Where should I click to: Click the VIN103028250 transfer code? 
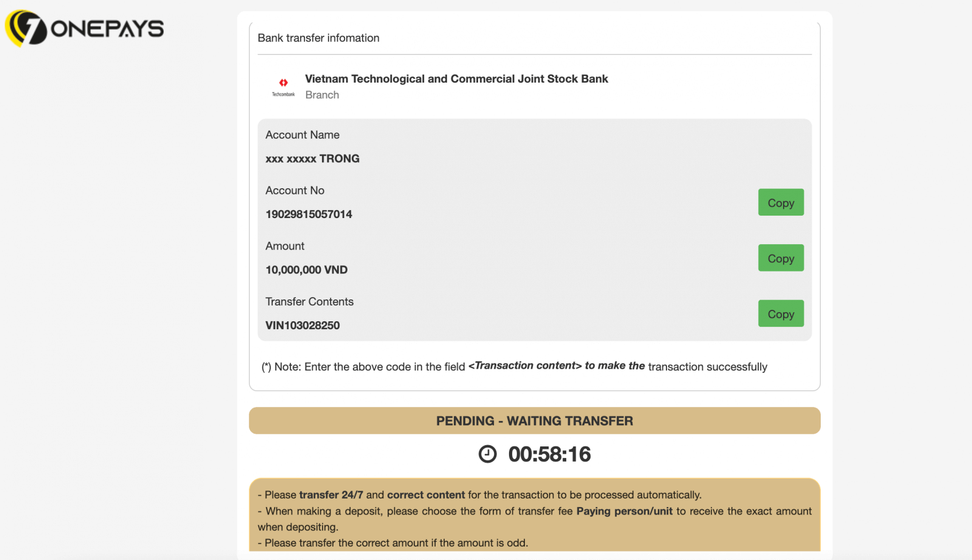click(x=303, y=326)
